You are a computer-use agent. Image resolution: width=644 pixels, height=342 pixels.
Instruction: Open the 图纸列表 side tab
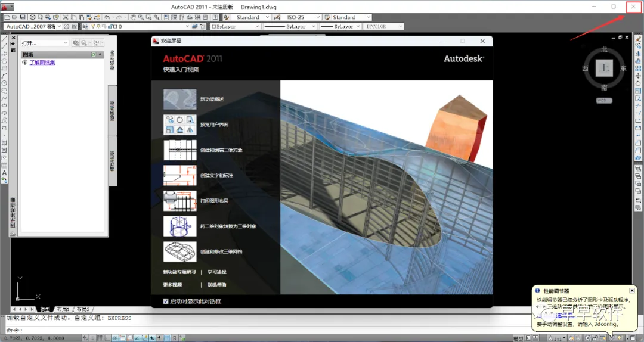(x=113, y=60)
